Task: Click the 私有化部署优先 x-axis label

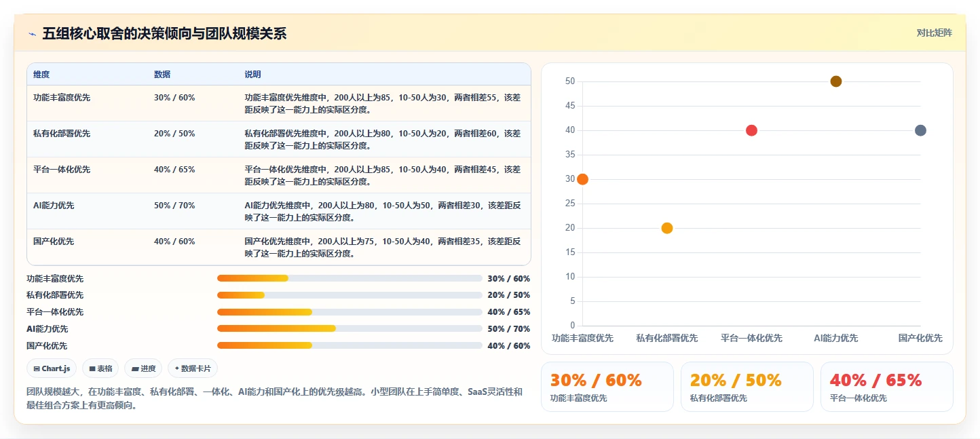Action: point(667,338)
